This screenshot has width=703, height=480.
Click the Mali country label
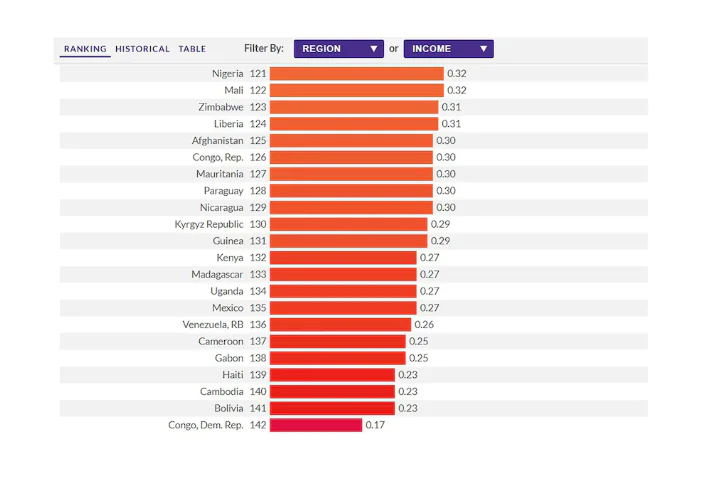[234, 91]
